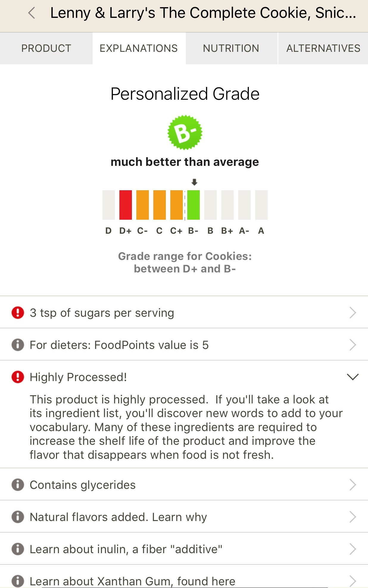Tap info icon beside Xanthan Gum row
This screenshot has width=368, height=588.
pyautogui.click(x=18, y=581)
